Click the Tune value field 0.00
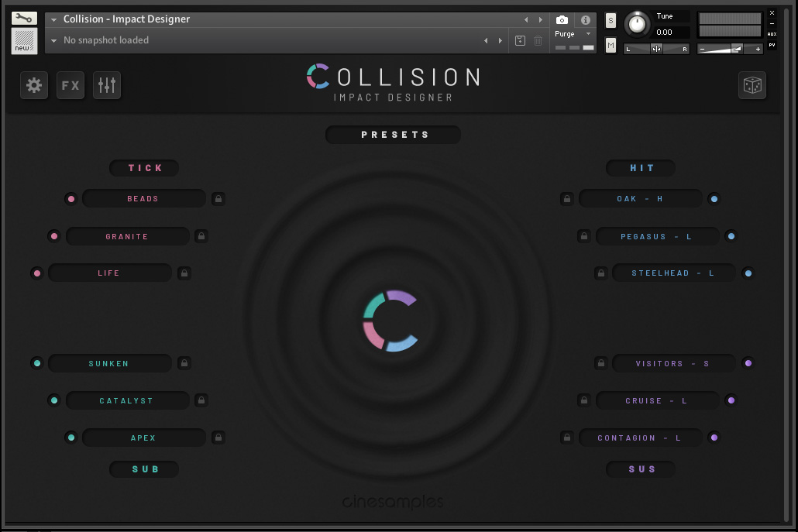The height and width of the screenshot is (532, 798). point(671,32)
